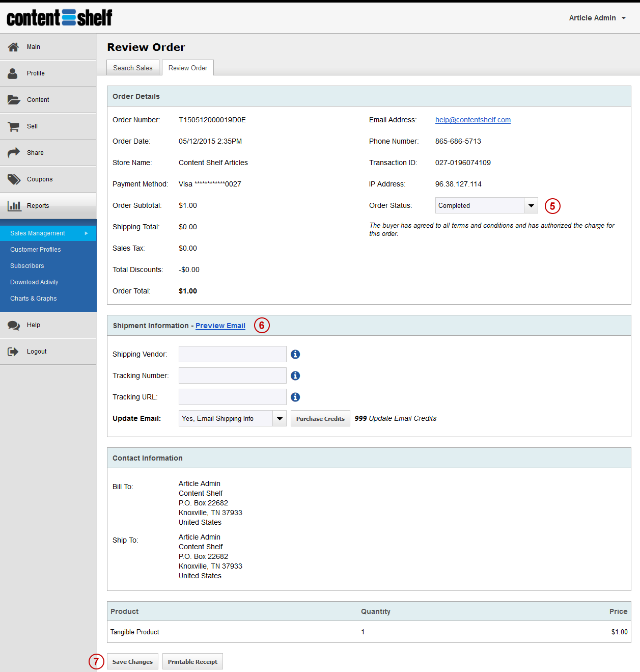Go to the Share menu item
The width and height of the screenshot is (640, 672).
(48, 153)
